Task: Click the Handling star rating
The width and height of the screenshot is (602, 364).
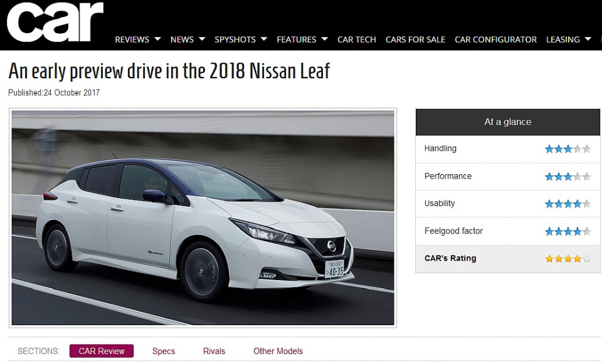Action: coord(568,149)
